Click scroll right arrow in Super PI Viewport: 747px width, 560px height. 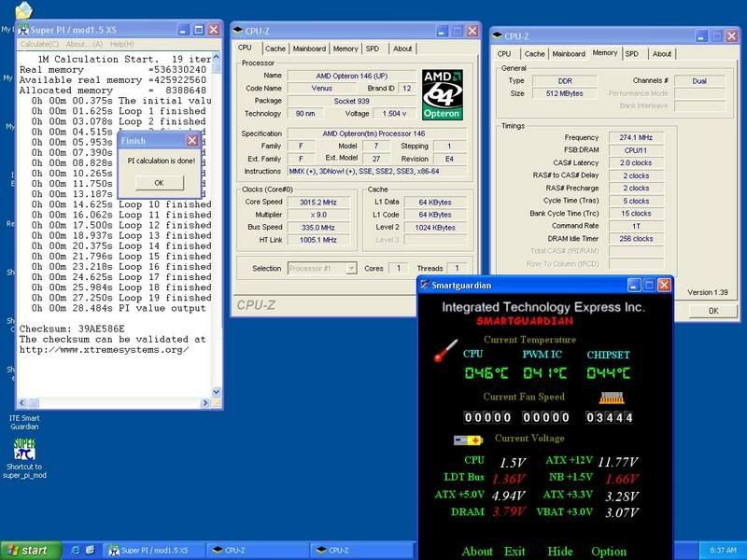205,403
